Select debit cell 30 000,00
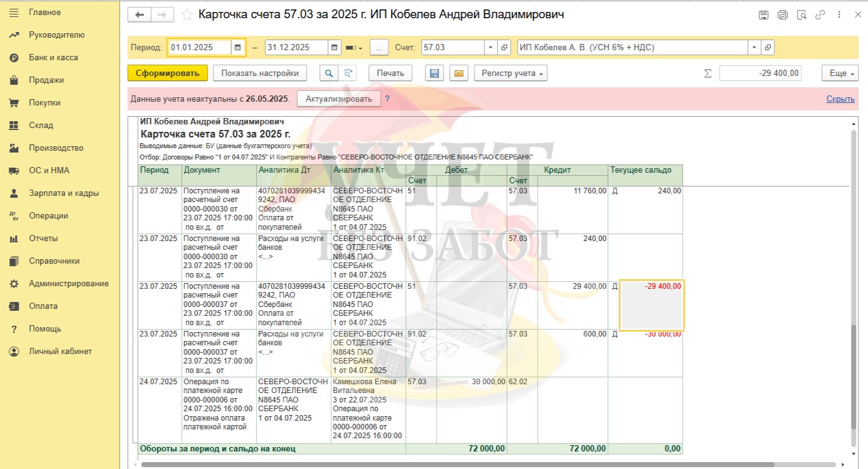 [x=471, y=409]
